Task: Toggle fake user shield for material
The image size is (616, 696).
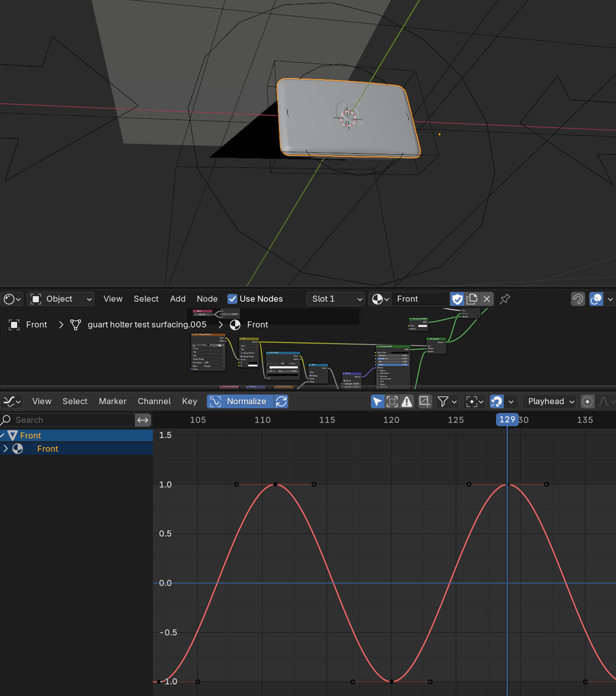Action: [x=457, y=299]
